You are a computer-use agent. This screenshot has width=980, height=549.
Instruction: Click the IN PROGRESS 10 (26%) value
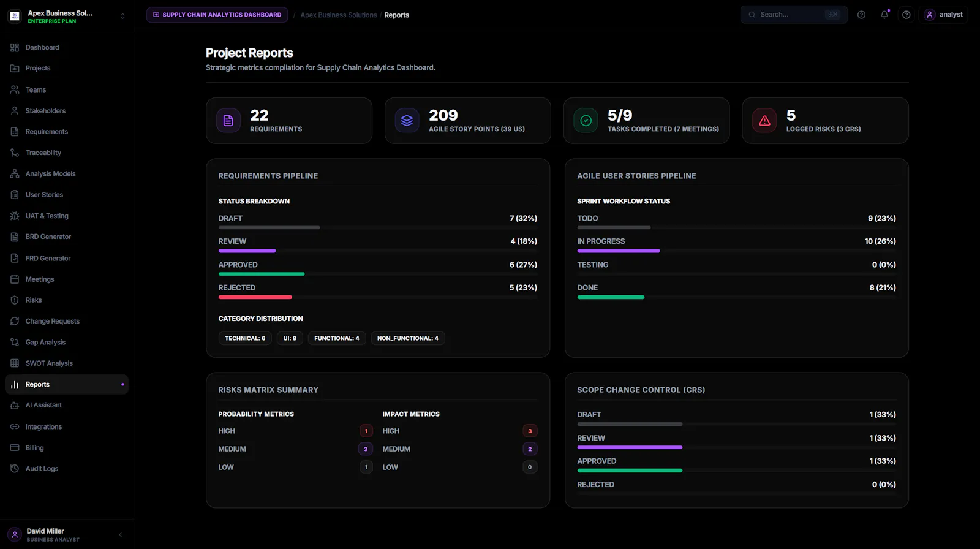(880, 241)
